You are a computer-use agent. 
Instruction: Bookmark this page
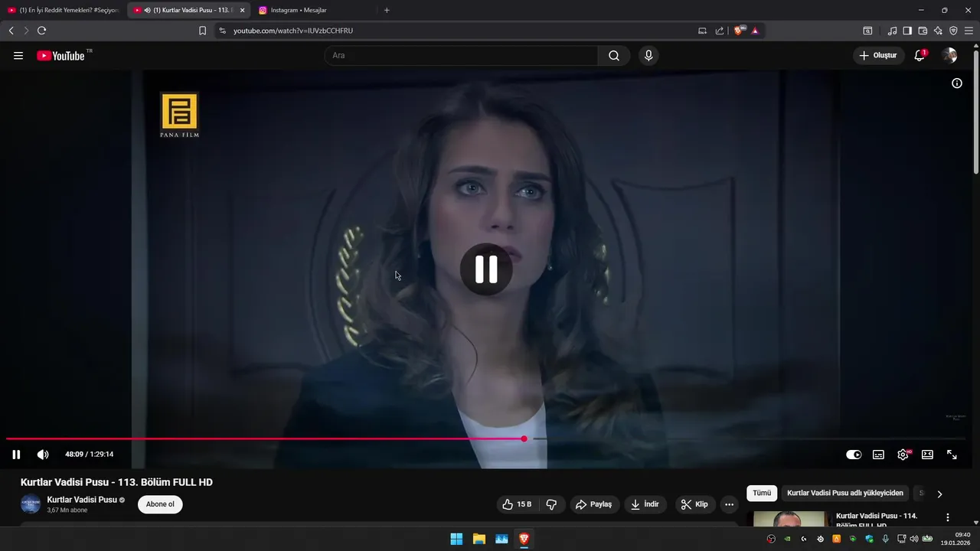pyautogui.click(x=202, y=31)
